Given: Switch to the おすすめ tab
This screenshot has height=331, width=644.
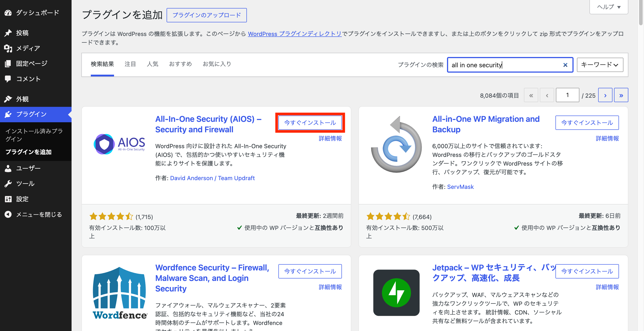Looking at the screenshot, I should pos(180,64).
